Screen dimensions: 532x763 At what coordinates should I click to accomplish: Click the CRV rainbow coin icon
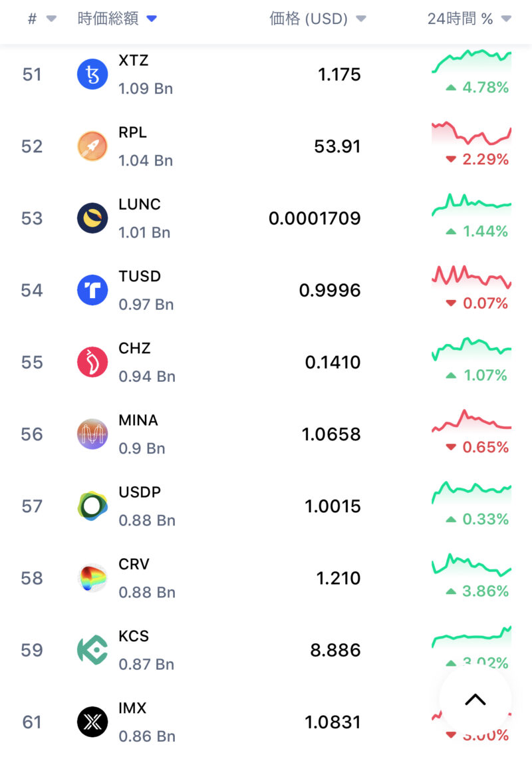(92, 578)
